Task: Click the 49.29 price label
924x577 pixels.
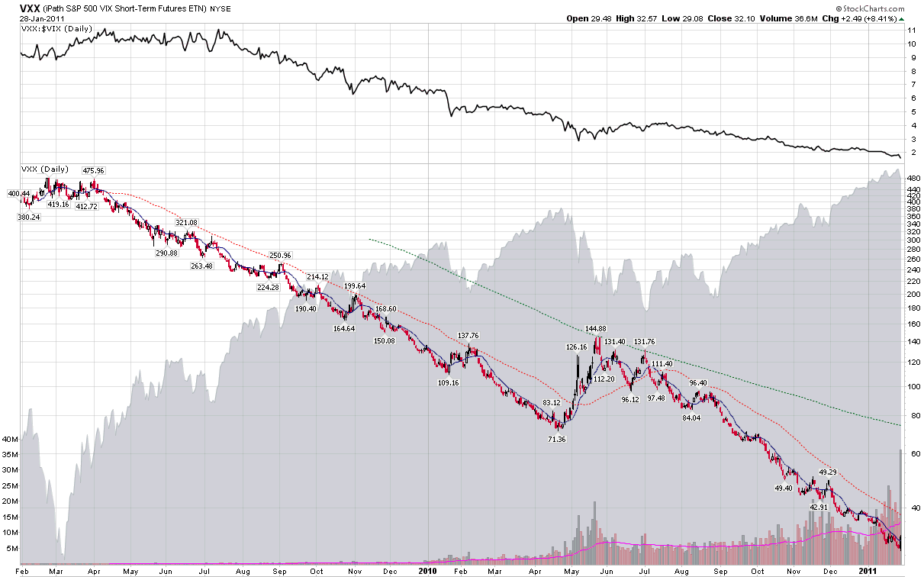Action: (828, 472)
